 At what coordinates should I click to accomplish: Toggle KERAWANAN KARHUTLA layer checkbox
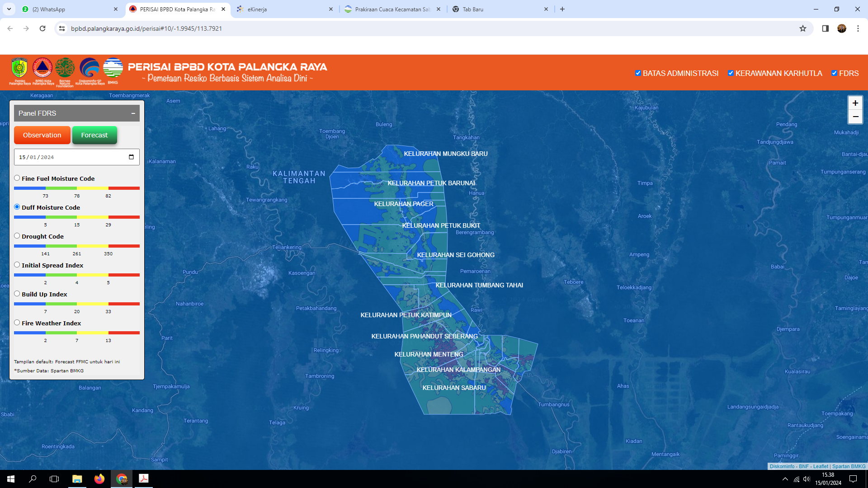point(731,73)
